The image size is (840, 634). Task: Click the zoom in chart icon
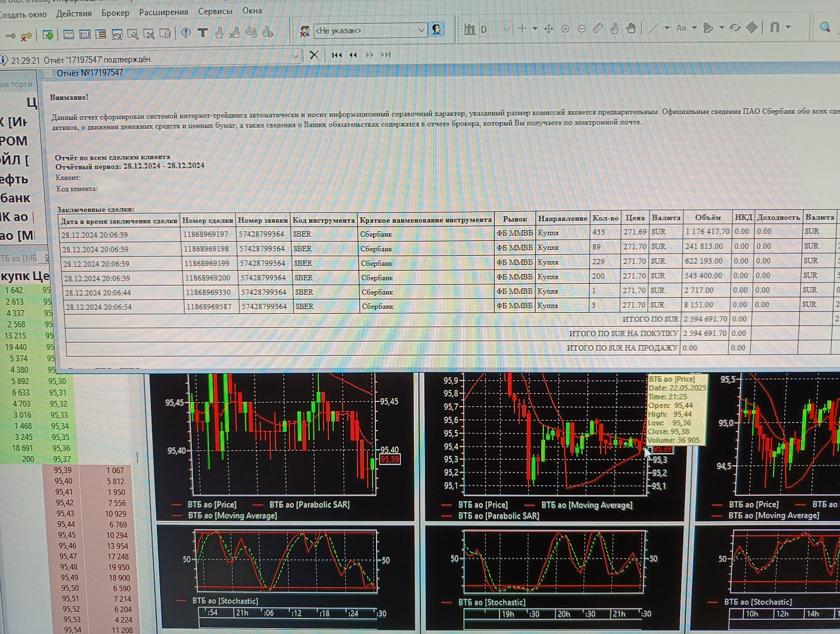point(565,29)
